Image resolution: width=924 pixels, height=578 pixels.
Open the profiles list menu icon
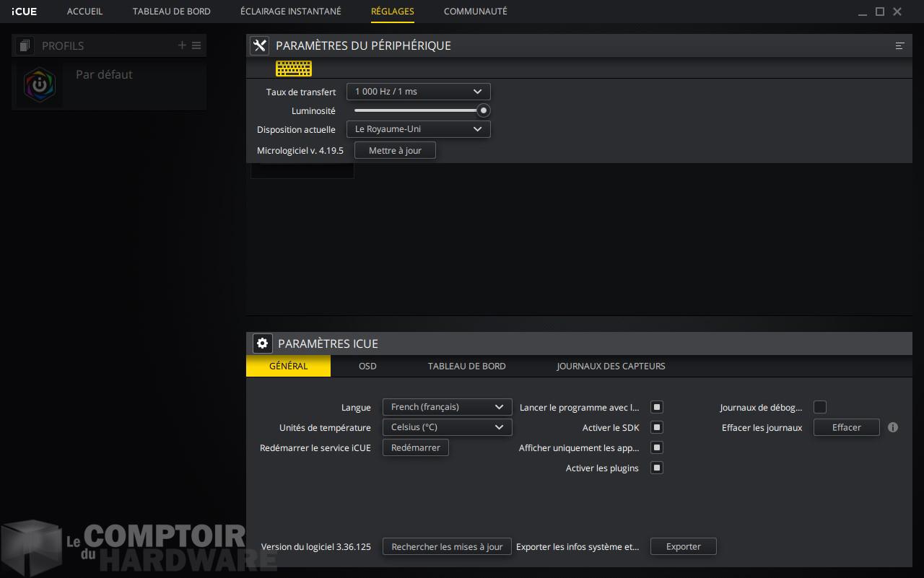point(196,45)
